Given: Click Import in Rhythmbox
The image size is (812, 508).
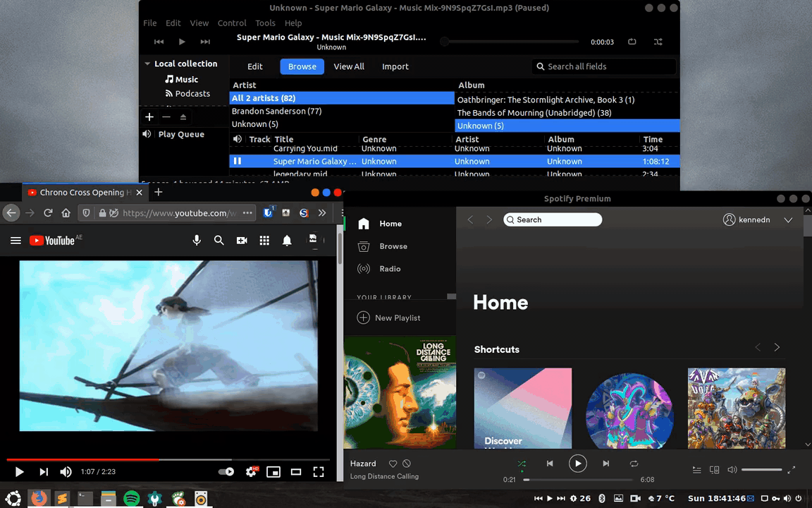Looking at the screenshot, I should 395,66.
